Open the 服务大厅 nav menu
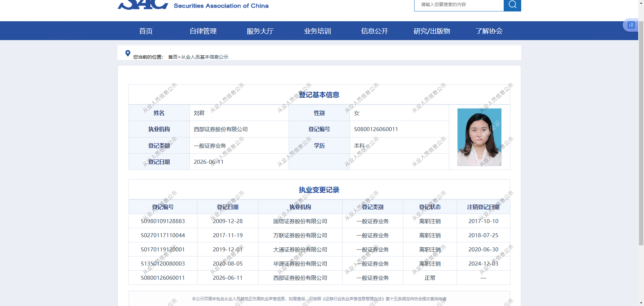Image resolution: width=644 pixels, height=306 pixels. coord(260,31)
